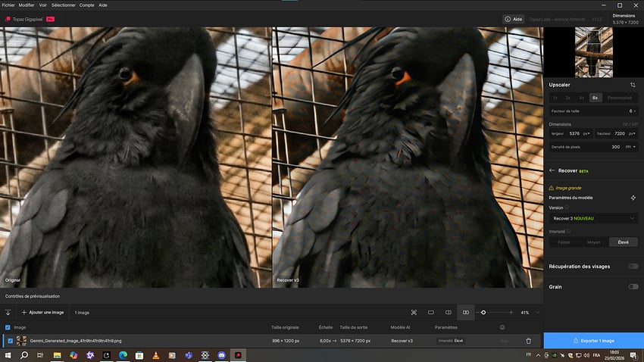
Task: Turn on the Grain toggle
Action: [x=633, y=287]
